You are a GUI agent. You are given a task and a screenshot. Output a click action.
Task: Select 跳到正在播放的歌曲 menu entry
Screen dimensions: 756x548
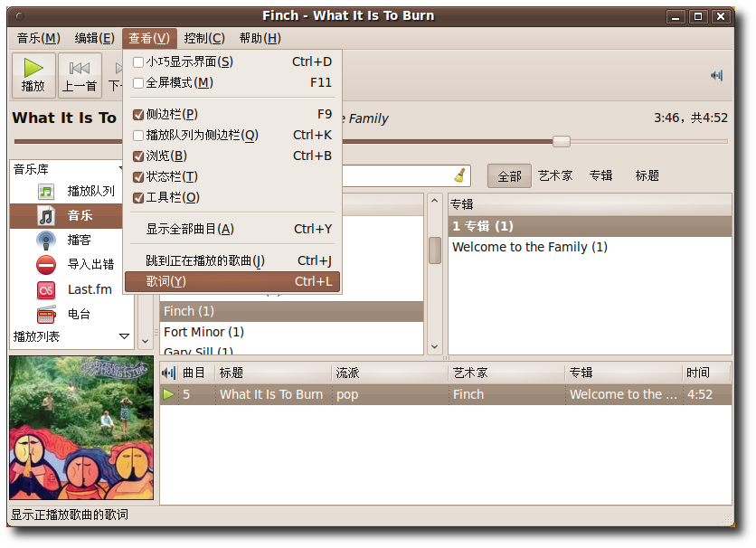[x=232, y=260]
